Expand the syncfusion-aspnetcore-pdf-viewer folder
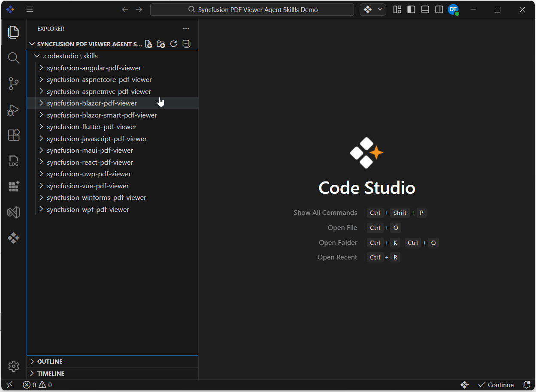The image size is (536, 392). [42, 79]
